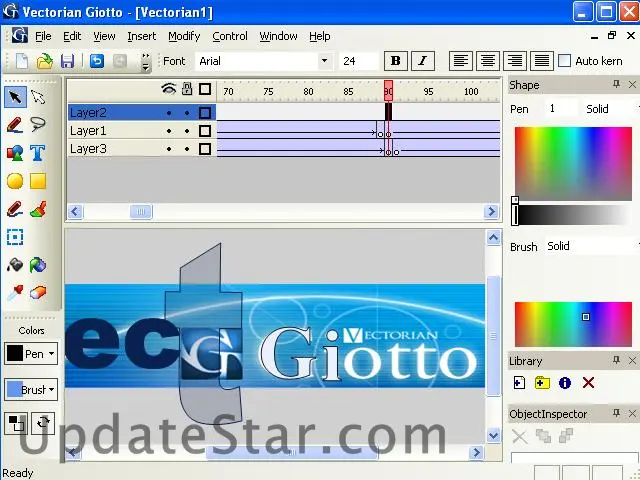Open the File menu

point(43,36)
